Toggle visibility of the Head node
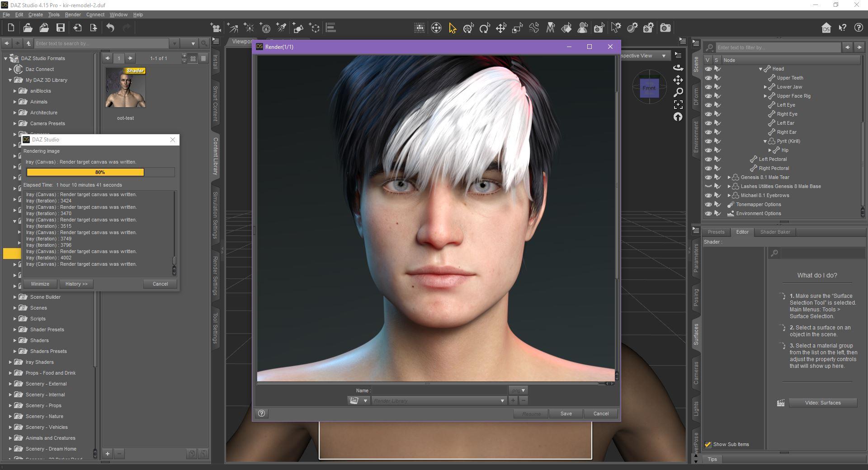Image resolution: width=868 pixels, height=470 pixels. pyautogui.click(x=708, y=69)
